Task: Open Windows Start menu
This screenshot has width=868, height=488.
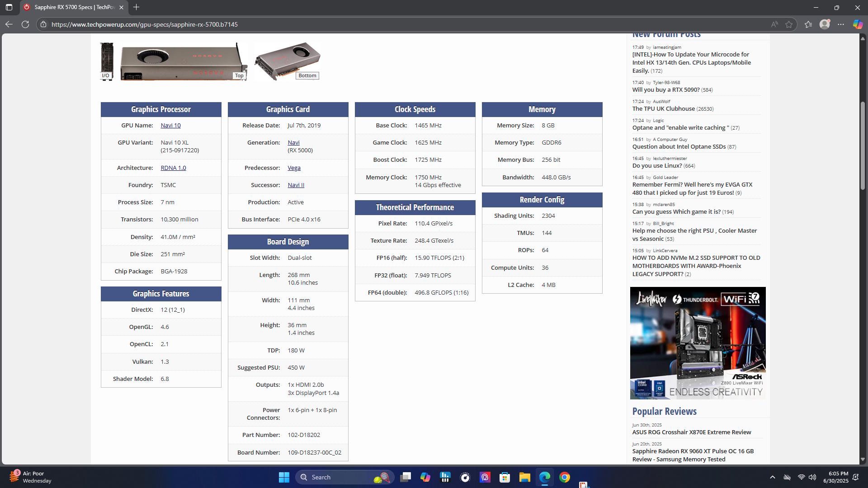Action: tap(284, 477)
